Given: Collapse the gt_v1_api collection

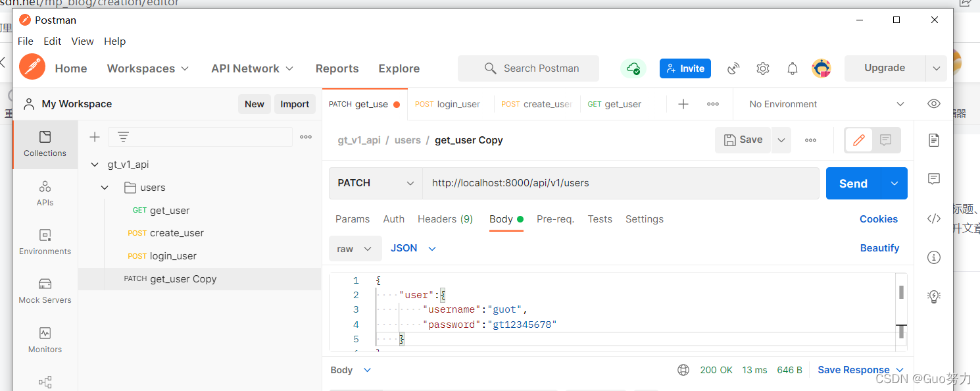Looking at the screenshot, I should 95,165.
